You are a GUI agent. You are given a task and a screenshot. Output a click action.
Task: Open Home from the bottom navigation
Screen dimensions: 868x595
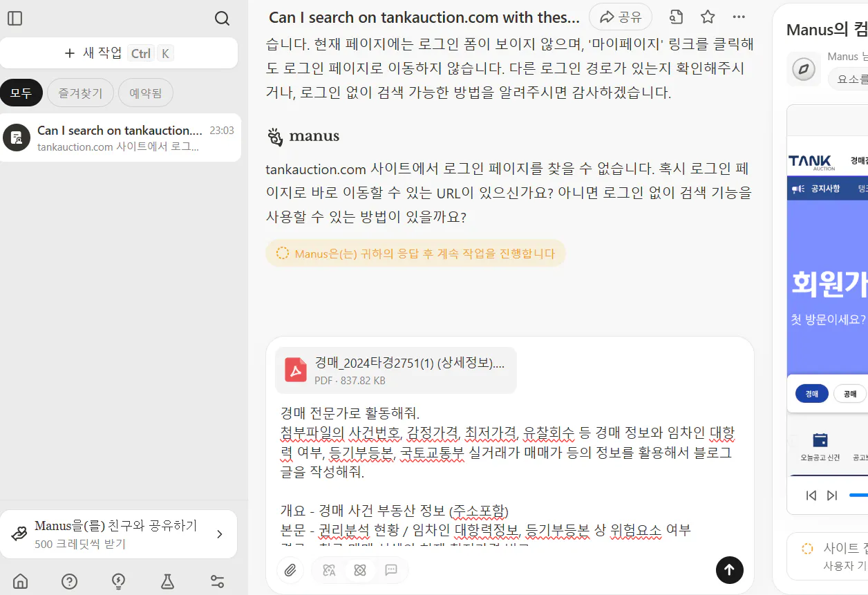[x=21, y=581]
